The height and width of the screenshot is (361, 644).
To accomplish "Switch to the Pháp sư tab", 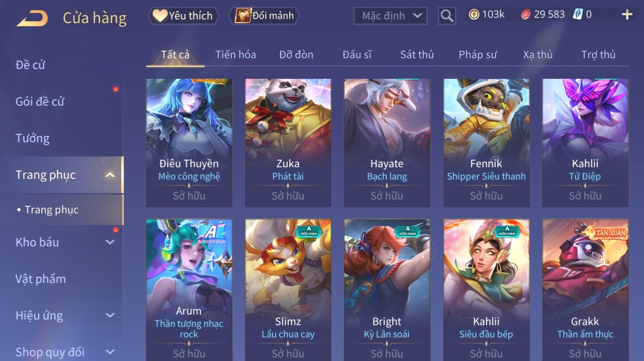I will (x=478, y=55).
